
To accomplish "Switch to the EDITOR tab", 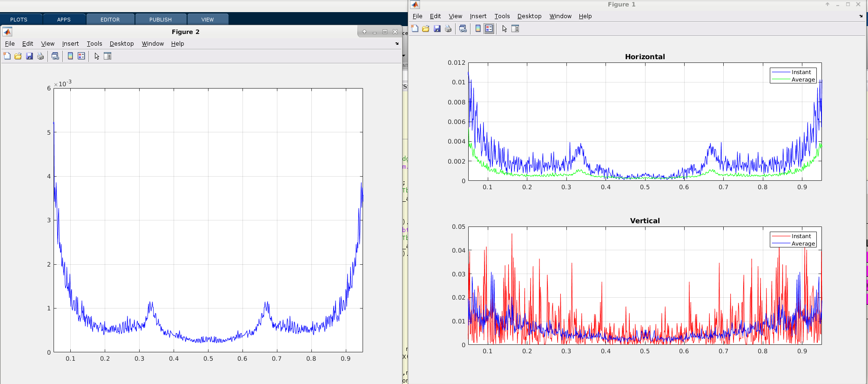I will click(110, 20).
